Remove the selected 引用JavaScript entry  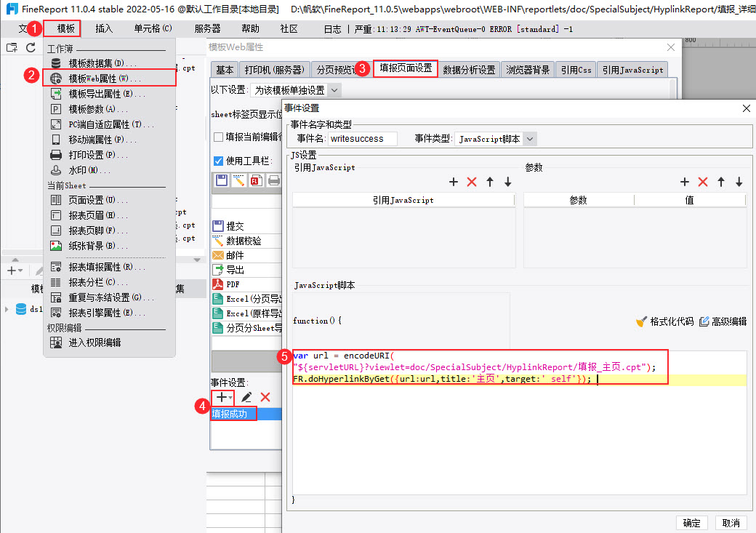click(x=472, y=182)
